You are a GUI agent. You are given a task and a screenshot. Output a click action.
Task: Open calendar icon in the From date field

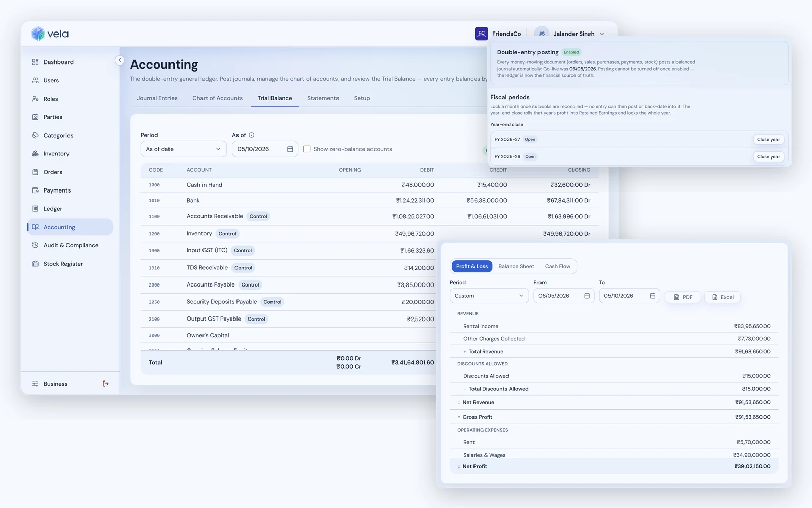587,296
